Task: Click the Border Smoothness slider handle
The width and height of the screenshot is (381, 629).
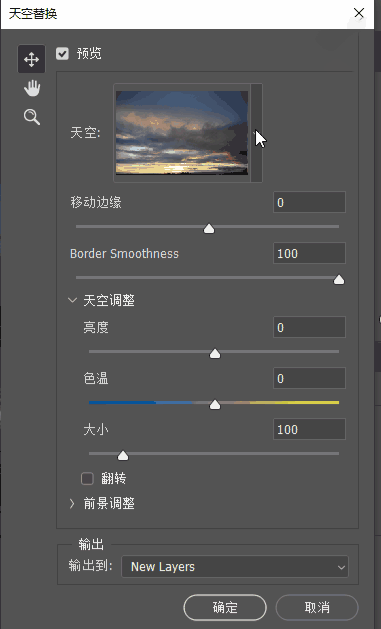Action: (339, 280)
